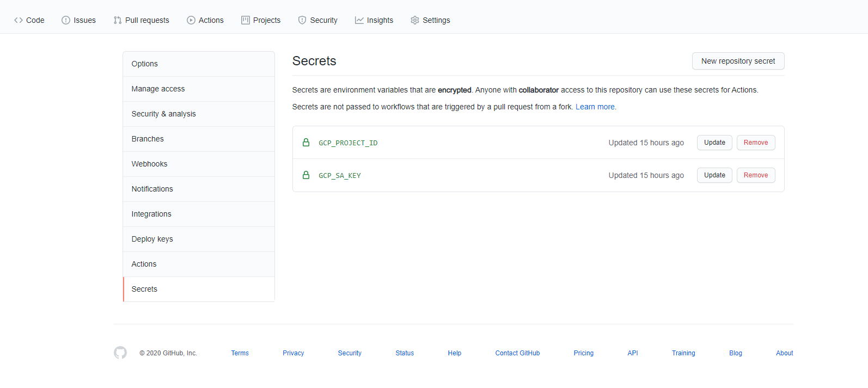Screen dimensions: 868x388
Task: Open the Projects tab
Action: click(261, 20)
